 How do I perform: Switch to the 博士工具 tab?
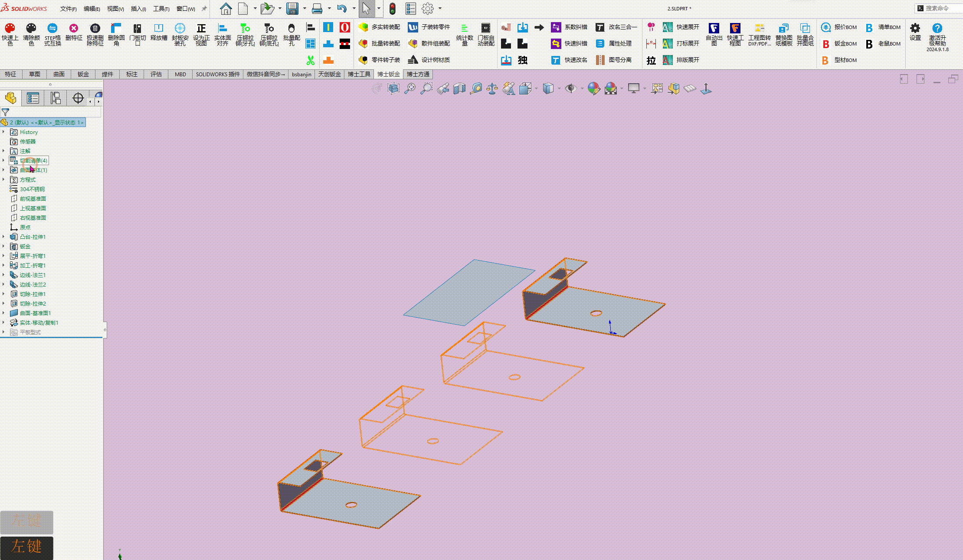(359, 74)
